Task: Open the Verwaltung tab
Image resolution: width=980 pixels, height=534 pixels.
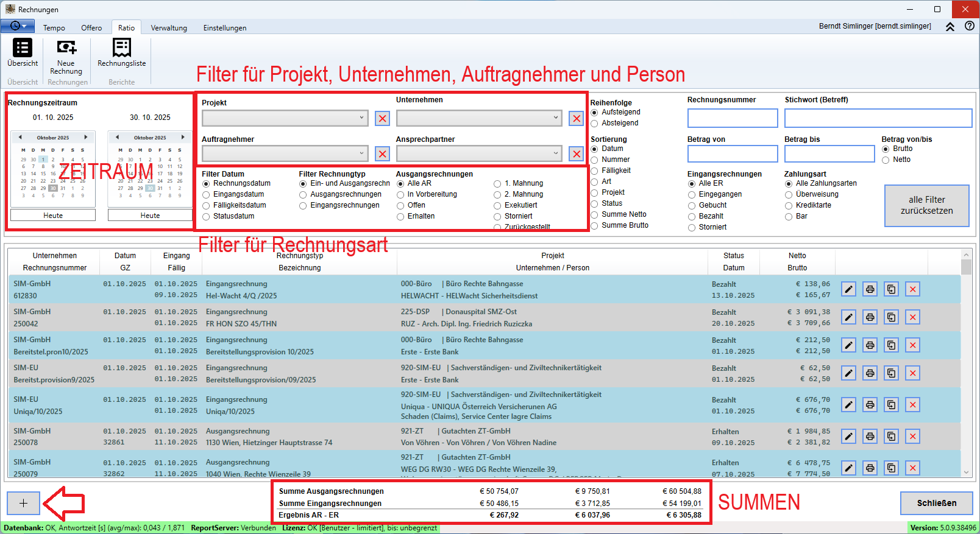Action: coord(169,28)
